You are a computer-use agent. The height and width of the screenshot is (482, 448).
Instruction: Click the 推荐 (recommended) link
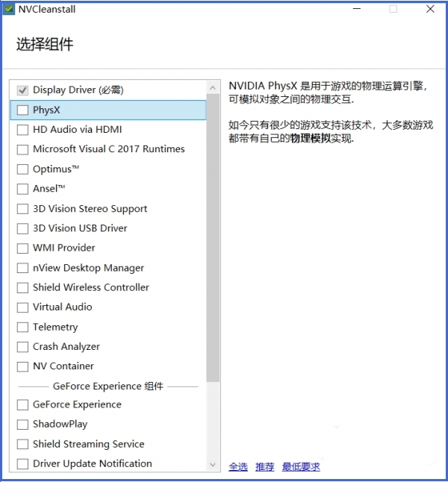264,466
